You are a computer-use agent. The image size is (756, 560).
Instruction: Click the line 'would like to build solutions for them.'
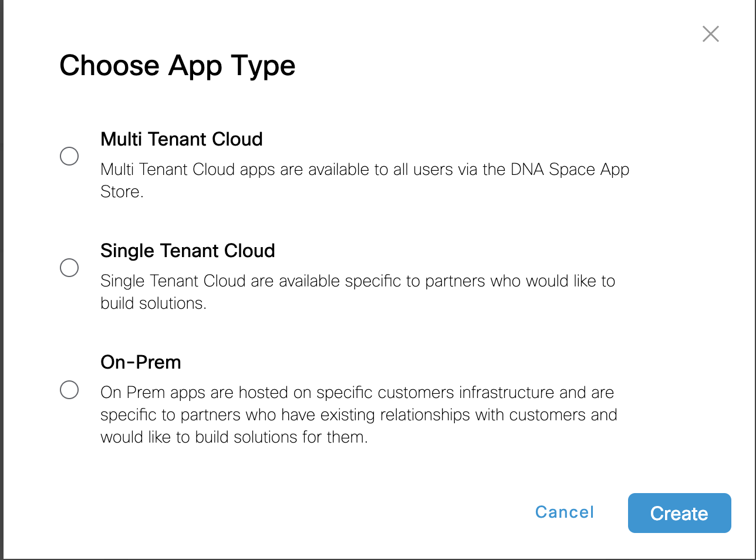pyautogui.click(x=234, y=437)
